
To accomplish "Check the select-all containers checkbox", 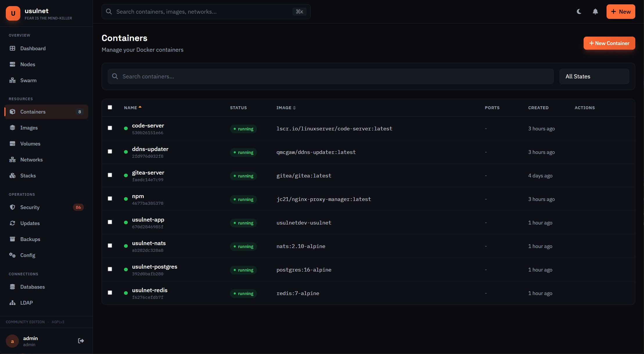I will click(x=110, y=107).
